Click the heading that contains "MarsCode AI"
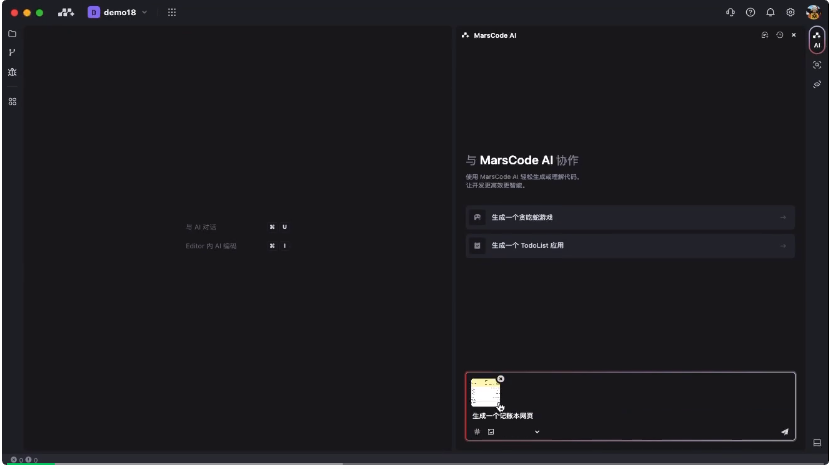This screenshot has height=469, width=831. pos(522,160)
